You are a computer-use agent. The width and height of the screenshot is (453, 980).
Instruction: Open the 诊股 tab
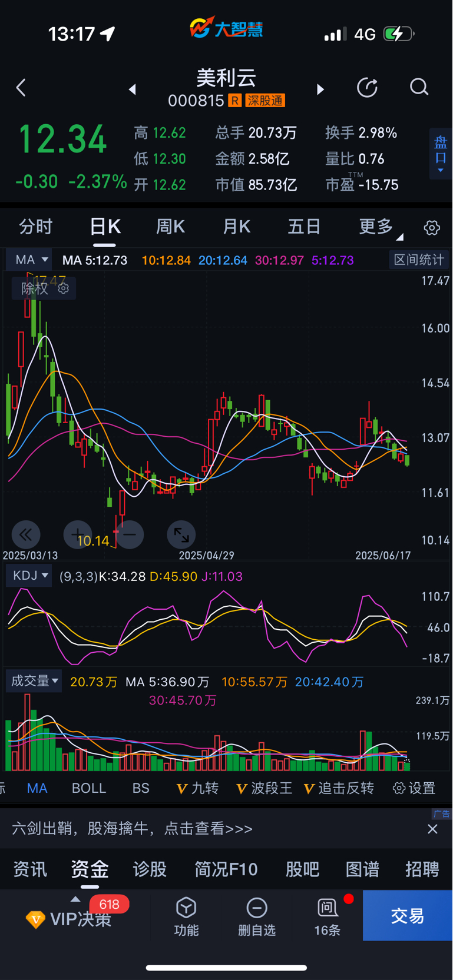(x=150, y=869)
